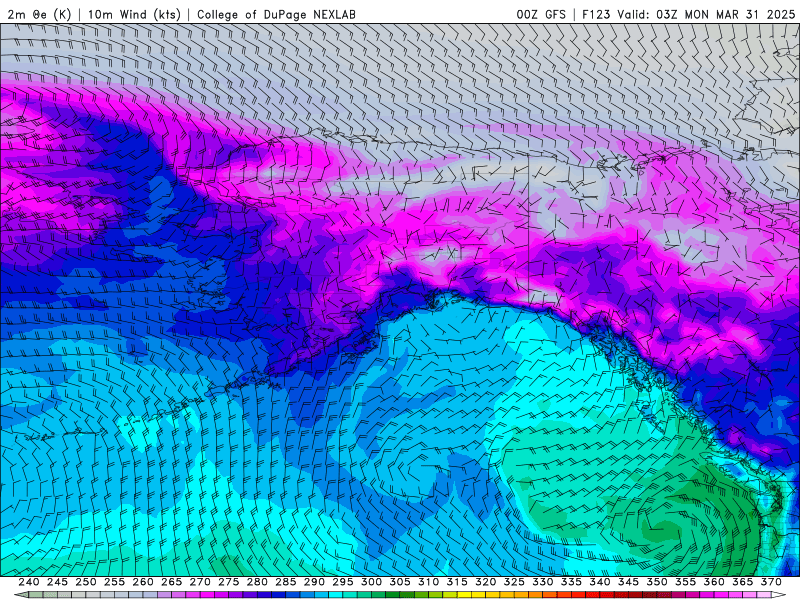Select the 240 colorbar scale label
The width and height of the screenshot is (800, 600).
point(29,582)
